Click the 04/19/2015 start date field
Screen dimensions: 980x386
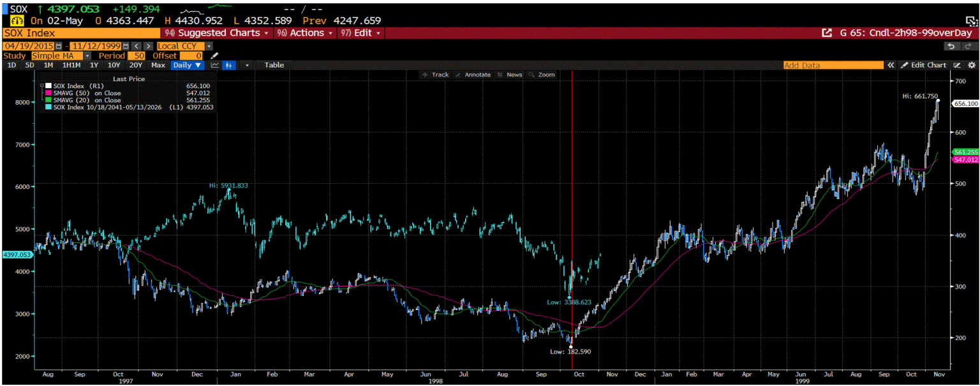tap(29, 46)
